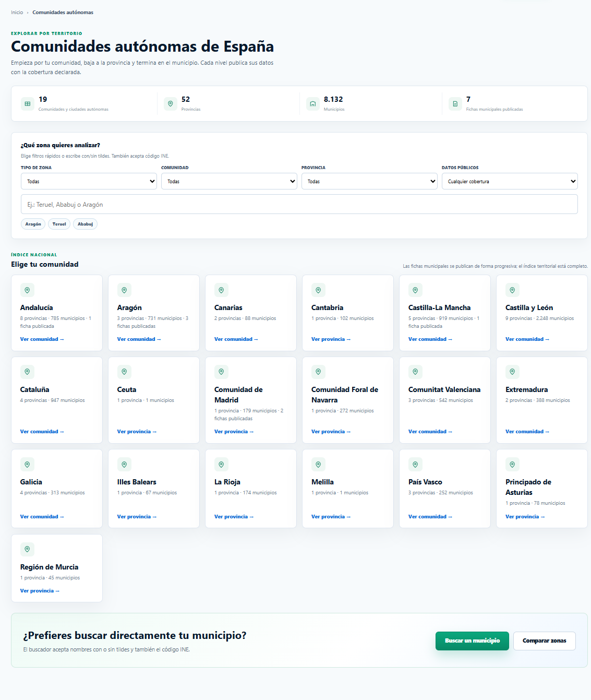Open Ver comunidad link for Canarias
This screenshot has height=700, width=591.
pyautogui.click(x=236, y=339)
